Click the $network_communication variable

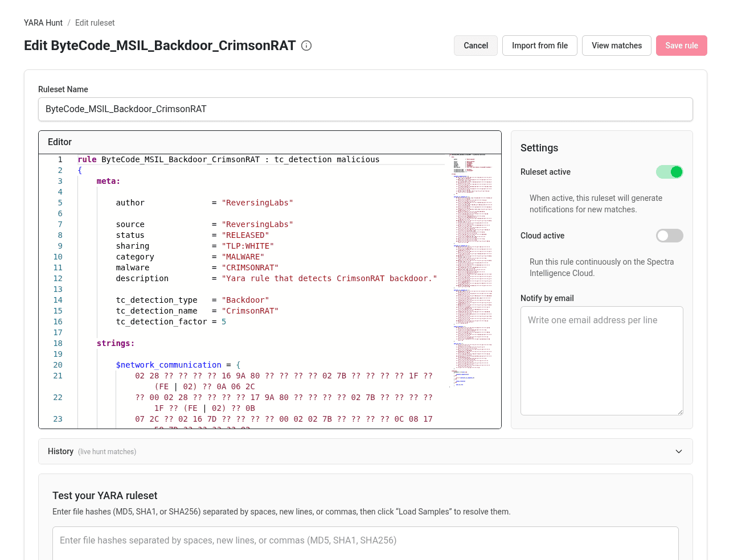click(x=169, y=365)
